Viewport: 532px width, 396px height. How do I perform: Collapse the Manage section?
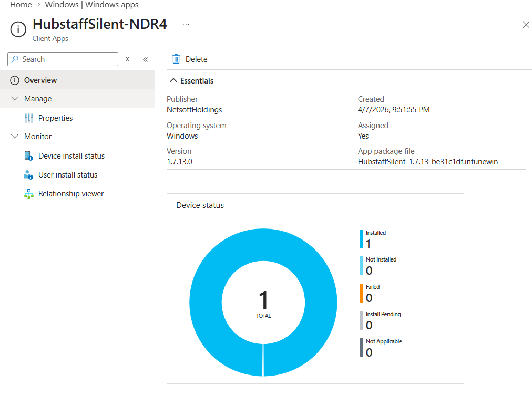[x=14, y=99]
